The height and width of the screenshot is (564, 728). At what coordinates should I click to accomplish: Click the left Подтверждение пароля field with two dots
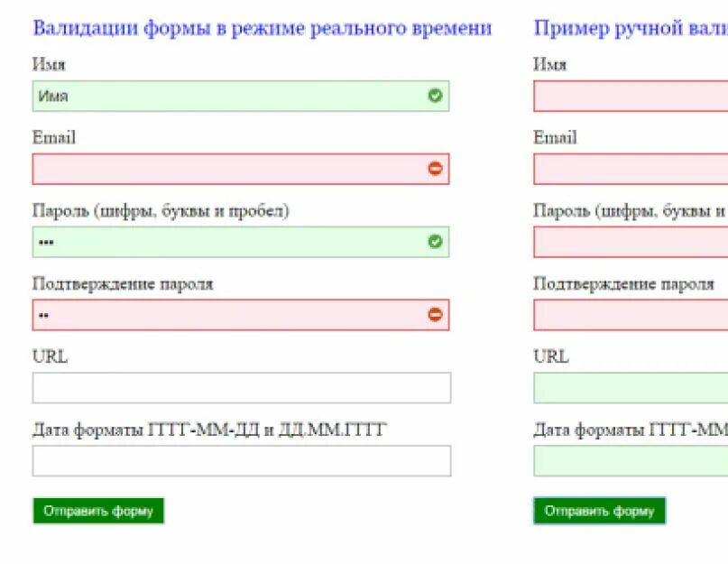[241, 315]
